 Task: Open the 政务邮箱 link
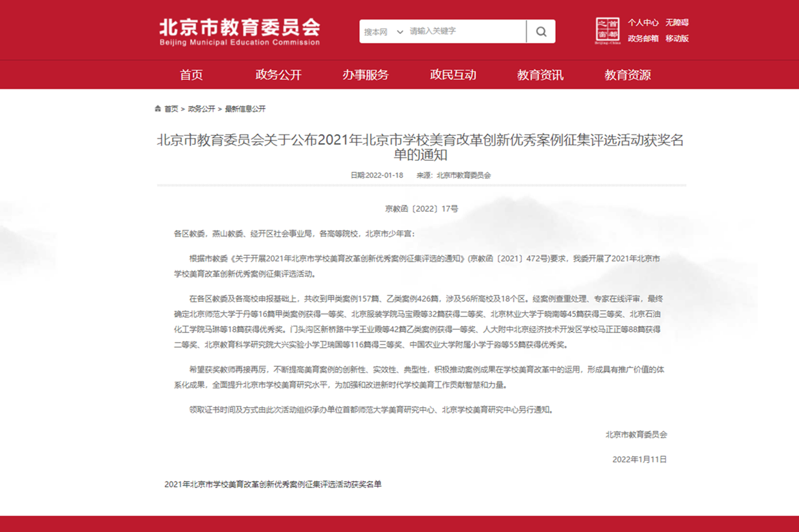click(x=643, y=39)
